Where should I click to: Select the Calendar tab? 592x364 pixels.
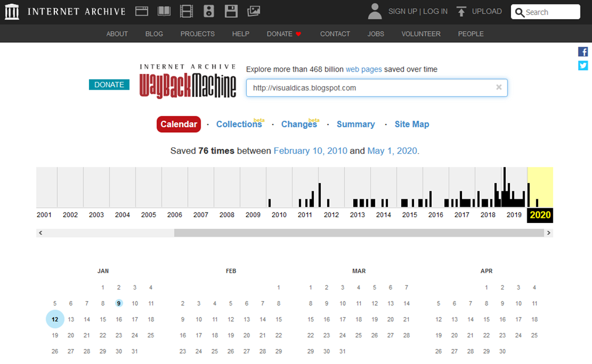179,124
